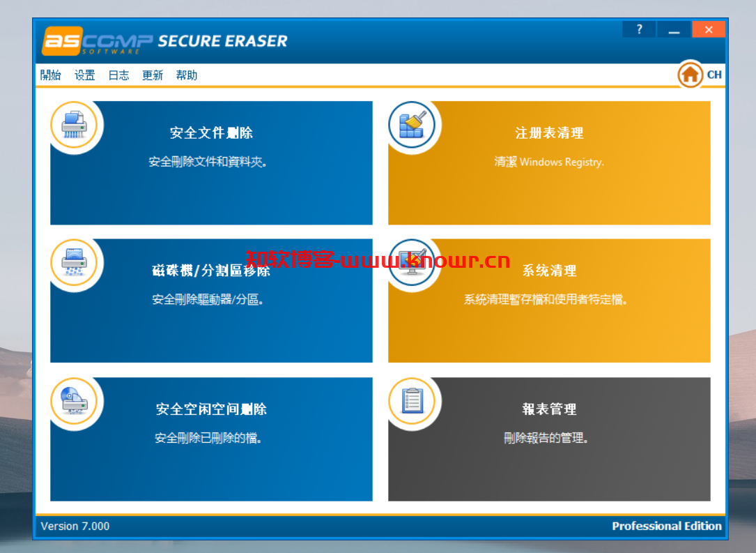Click the question mark help button in title bar
Viewport: 756px width, 553px height.
pyautogui.click(x=639, y=29)
